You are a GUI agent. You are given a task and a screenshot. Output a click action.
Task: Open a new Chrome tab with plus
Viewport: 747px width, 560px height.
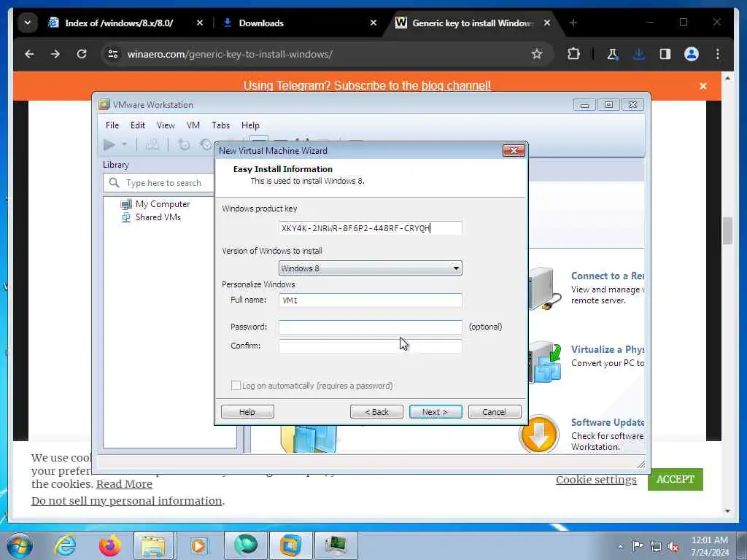573,23
